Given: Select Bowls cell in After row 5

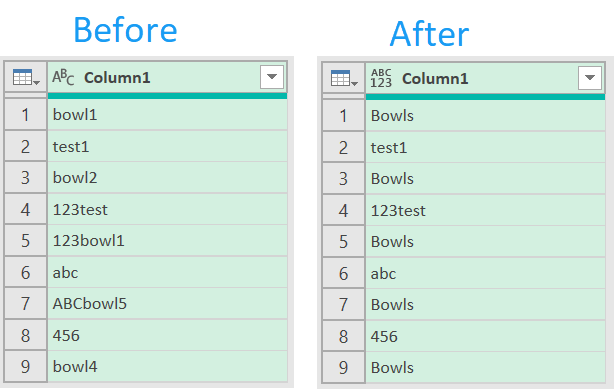Looking at the screenshot, I should tap(485, 242).
